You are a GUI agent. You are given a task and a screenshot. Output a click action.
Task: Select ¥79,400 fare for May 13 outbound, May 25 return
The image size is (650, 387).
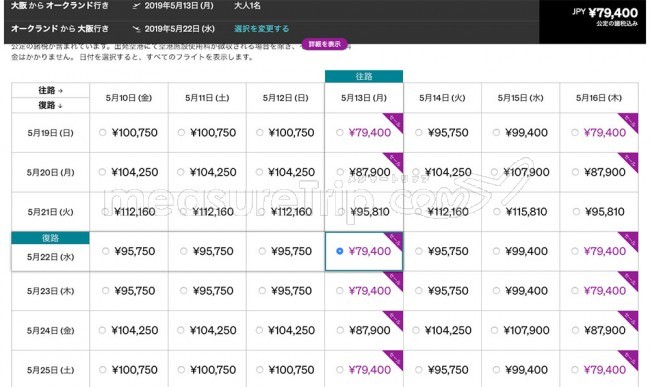coord(364,370)
